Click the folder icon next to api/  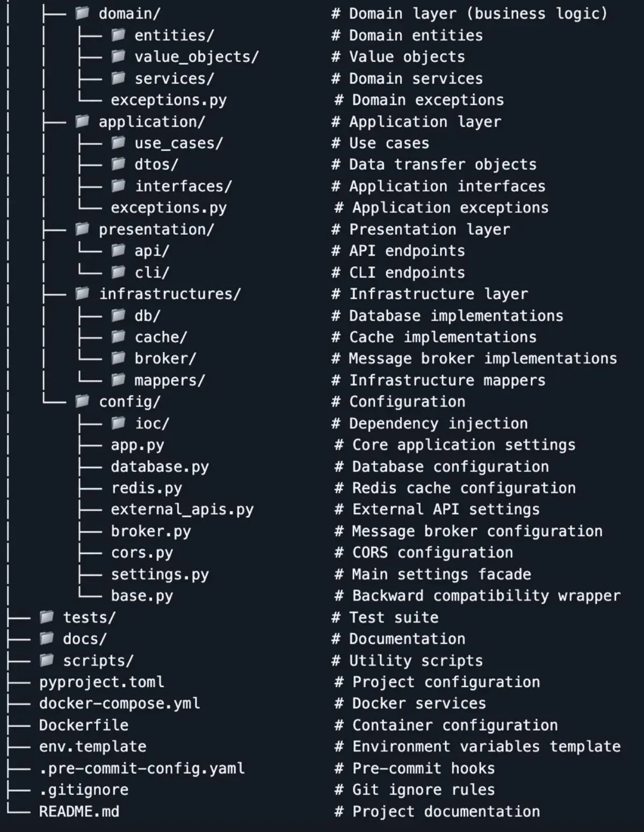click(x=118, y=250)
